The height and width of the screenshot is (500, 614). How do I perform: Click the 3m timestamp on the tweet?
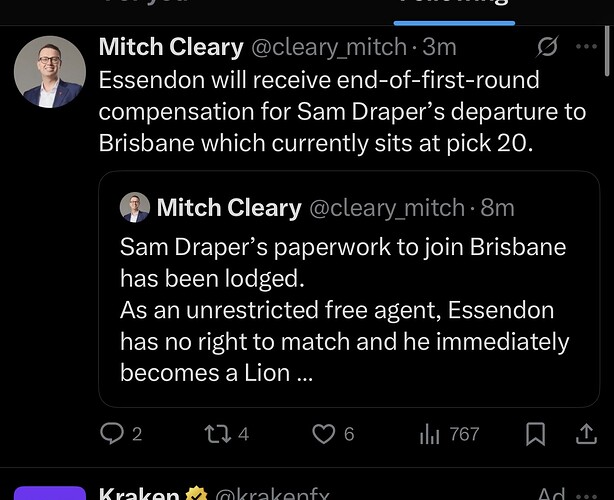coord(439,47)
